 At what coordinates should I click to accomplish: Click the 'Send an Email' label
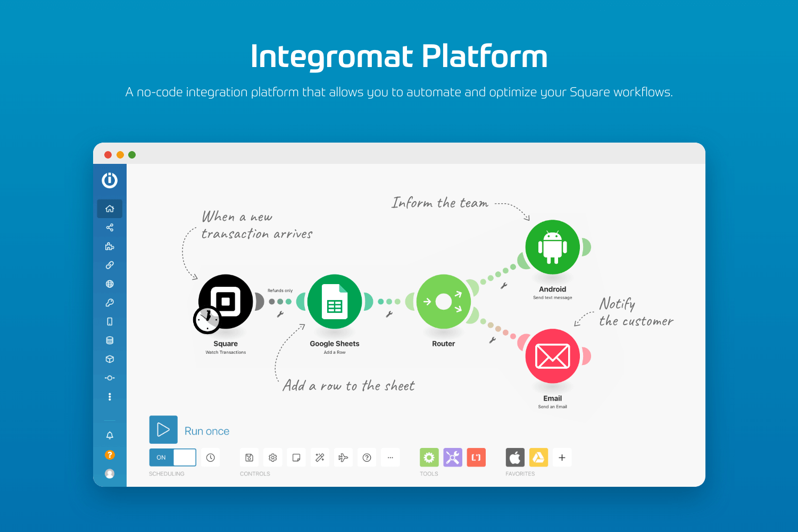[x=553, y=406]
